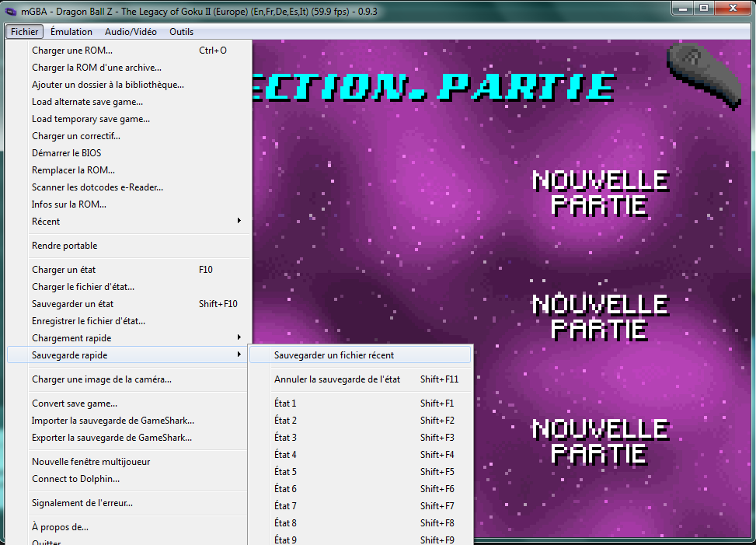The image size is (756, 545).
Task: Select Load temporary save game...
Action: pos(129,119)
